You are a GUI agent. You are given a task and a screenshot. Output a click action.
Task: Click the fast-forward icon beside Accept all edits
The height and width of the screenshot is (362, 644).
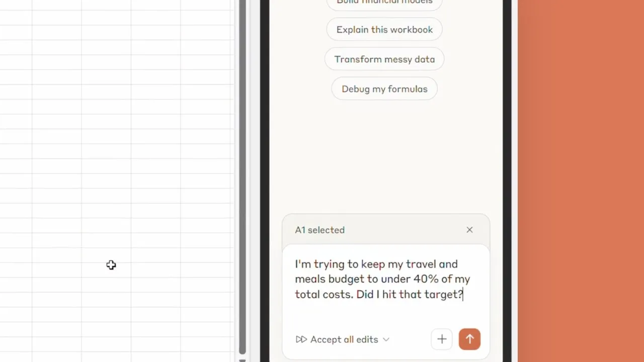[x=301, y=339]
